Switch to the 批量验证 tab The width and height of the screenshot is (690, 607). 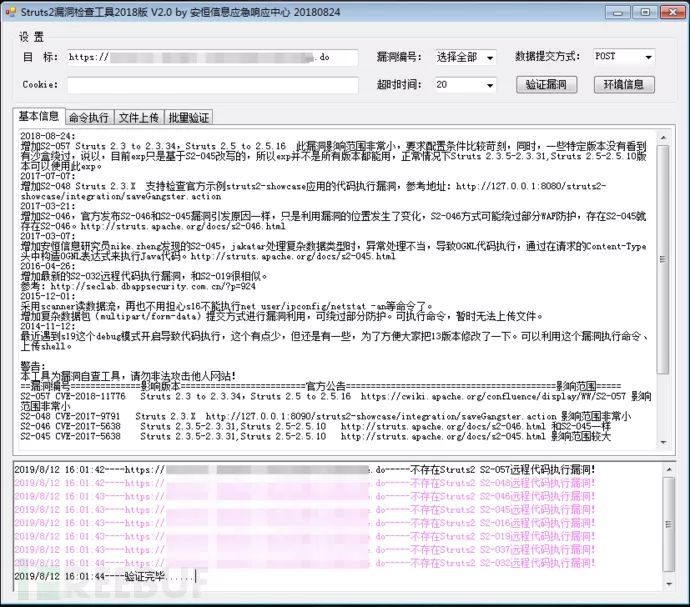click(189, 118)
